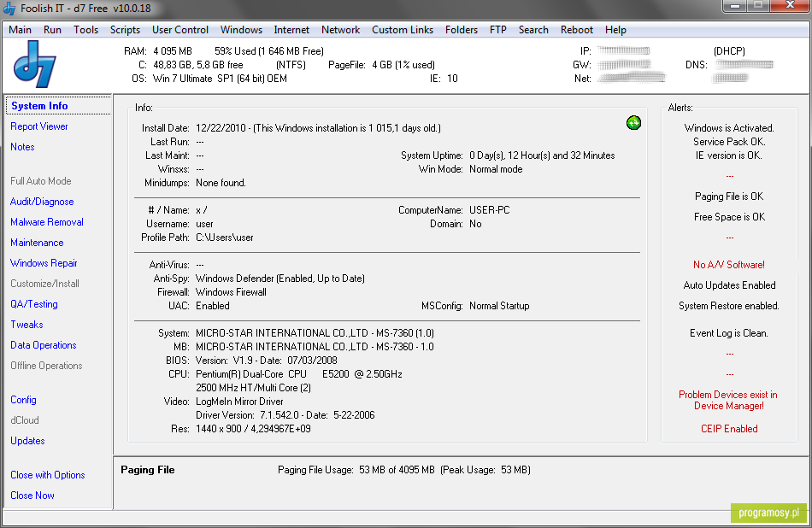Click the '(DHCP)' network text
The height and width of the screenshot is (528, 812).
(x=729, y=51)
